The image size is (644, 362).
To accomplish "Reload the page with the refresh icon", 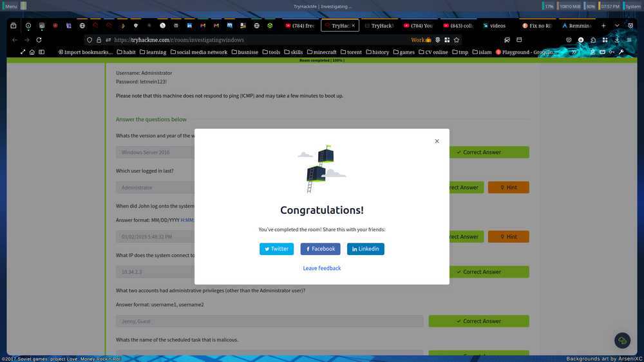I will click(40, 40).
